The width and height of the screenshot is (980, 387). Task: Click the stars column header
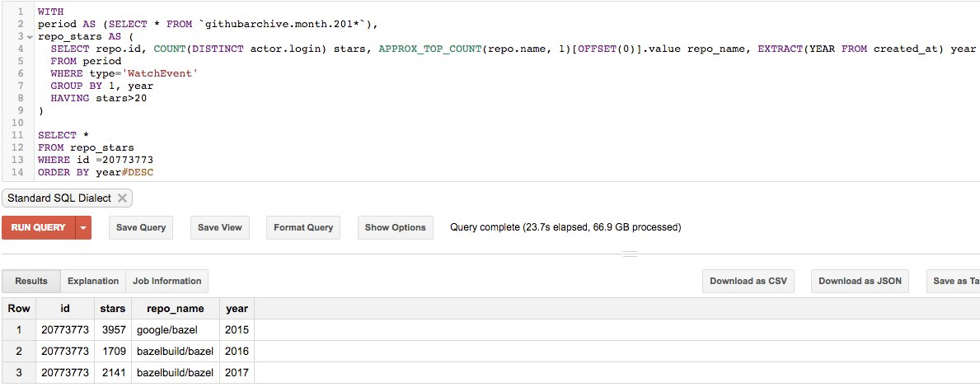111,309
